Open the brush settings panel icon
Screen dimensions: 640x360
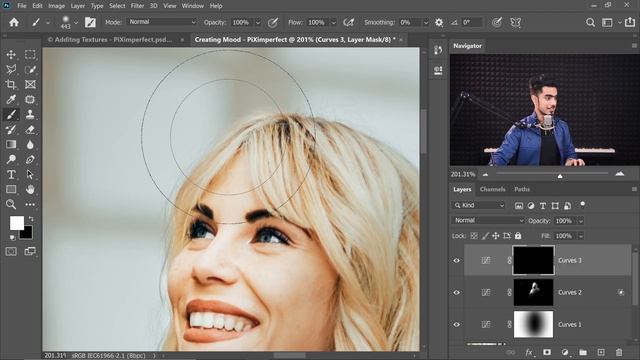tap(90, 22)
